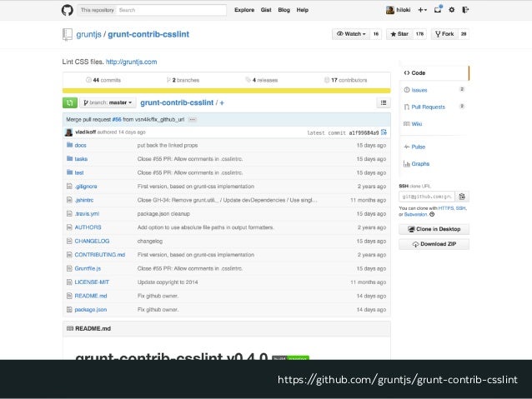532x399 pixels.
Task: Open LICENSE-MIT file
Action: pos(92,282)
